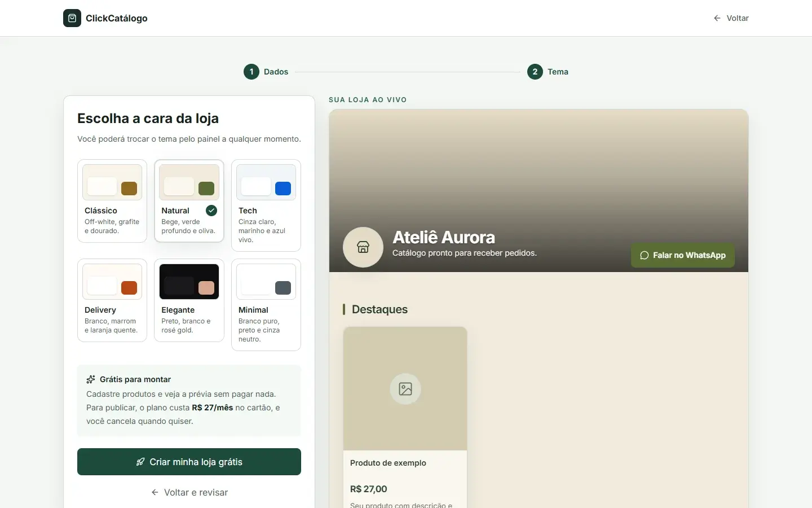This screenshot has height=508, width=812.
Task: Select the Minimal theme card
Action: pyautogui.click(x=266, y=305)
